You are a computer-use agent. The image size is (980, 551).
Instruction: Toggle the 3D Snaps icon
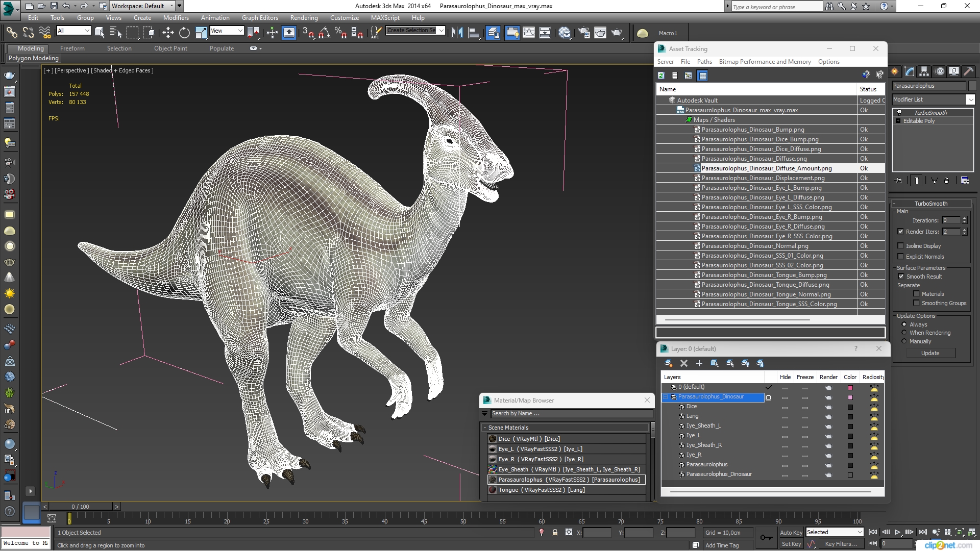click(308, 33)
